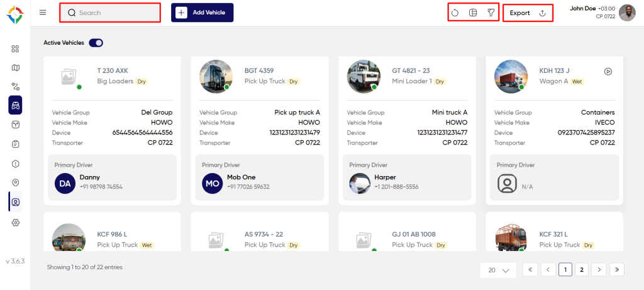Open the settings gear in sidebar

(15, 223)
